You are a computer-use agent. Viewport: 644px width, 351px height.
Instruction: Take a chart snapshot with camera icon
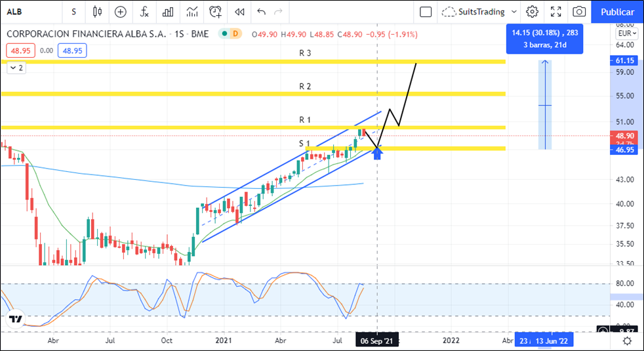point(579,12)
